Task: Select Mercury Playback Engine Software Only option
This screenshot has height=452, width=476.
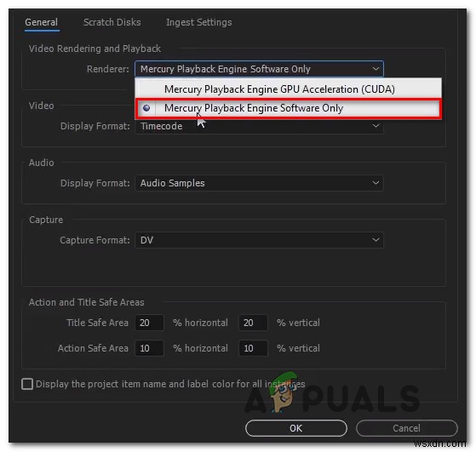Action: [288, 108]
